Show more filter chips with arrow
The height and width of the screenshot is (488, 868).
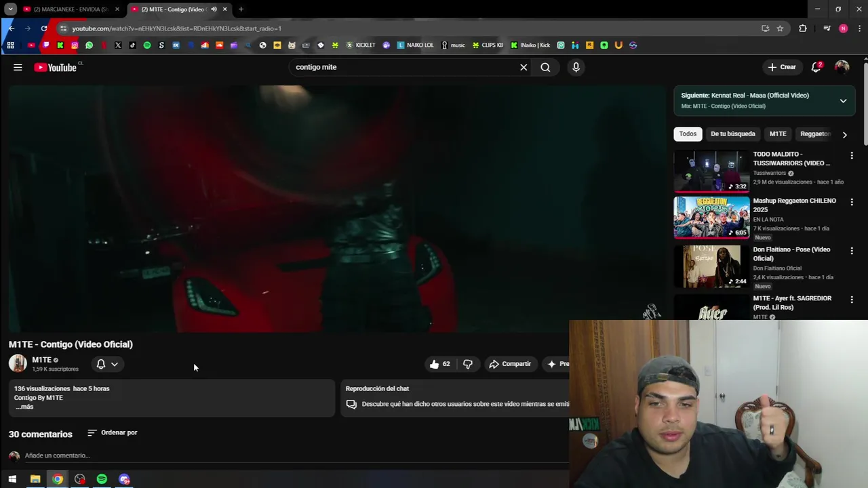pyautogui.click(x=844, y=134)
